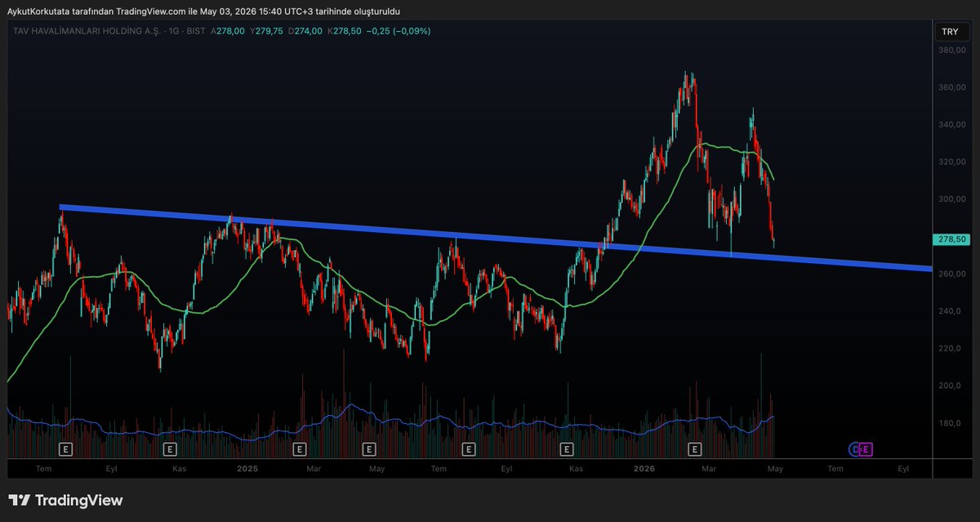Click the 380,00 price axis label

[x=951, y=50]
